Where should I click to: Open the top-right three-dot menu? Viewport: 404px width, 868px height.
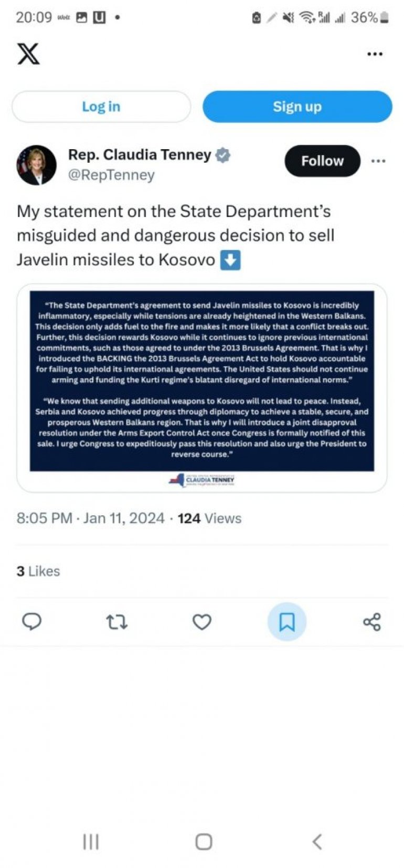tap(375, 54)
